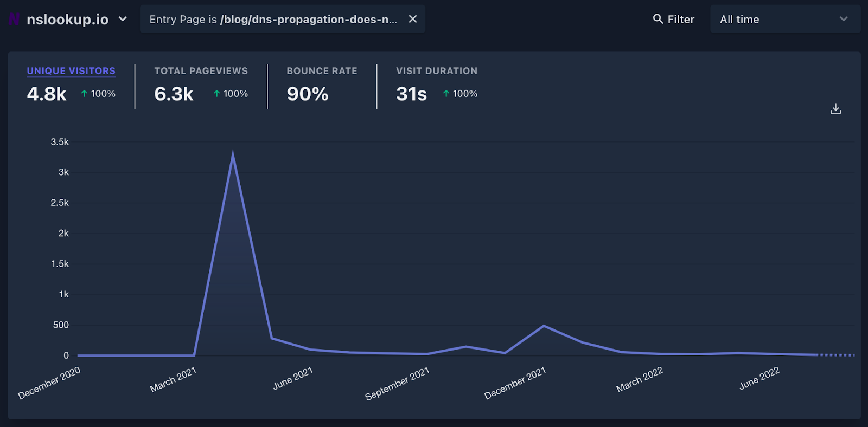This screenshot has height=427, width=868.
Task: Click the 1.5k y-axis label
Action: [60, 264]
